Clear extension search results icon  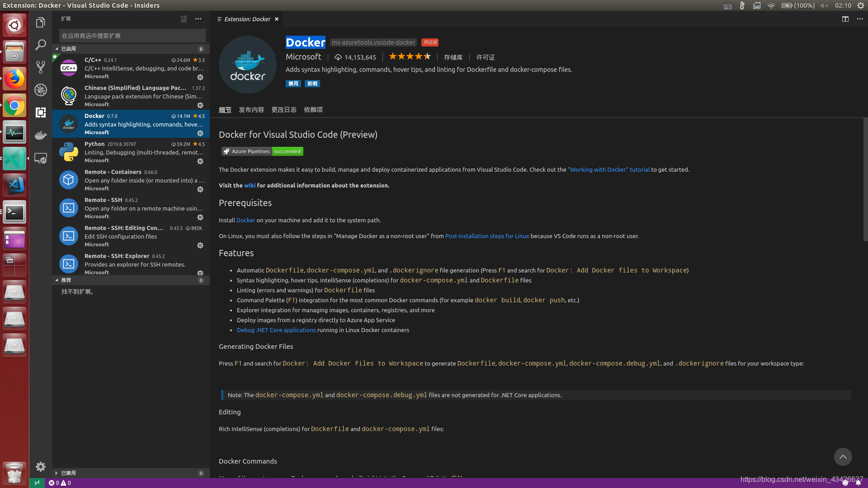click(x=184, y=19)
